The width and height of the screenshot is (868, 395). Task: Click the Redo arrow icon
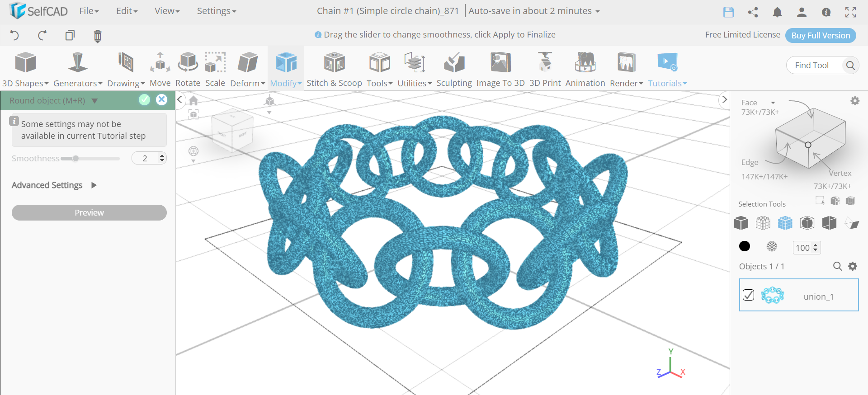tap(42, 35)
